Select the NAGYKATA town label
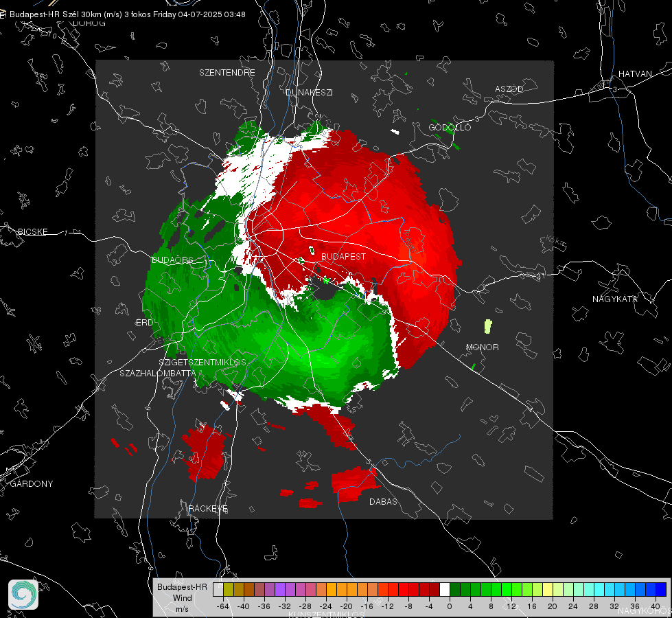672x618 pixels. (614, 299)
